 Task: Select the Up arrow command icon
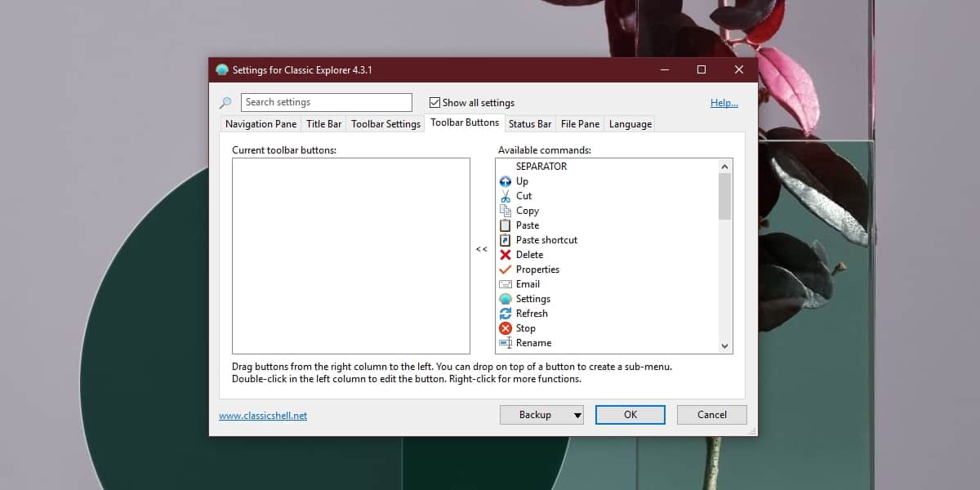click(x=506, y=181)
